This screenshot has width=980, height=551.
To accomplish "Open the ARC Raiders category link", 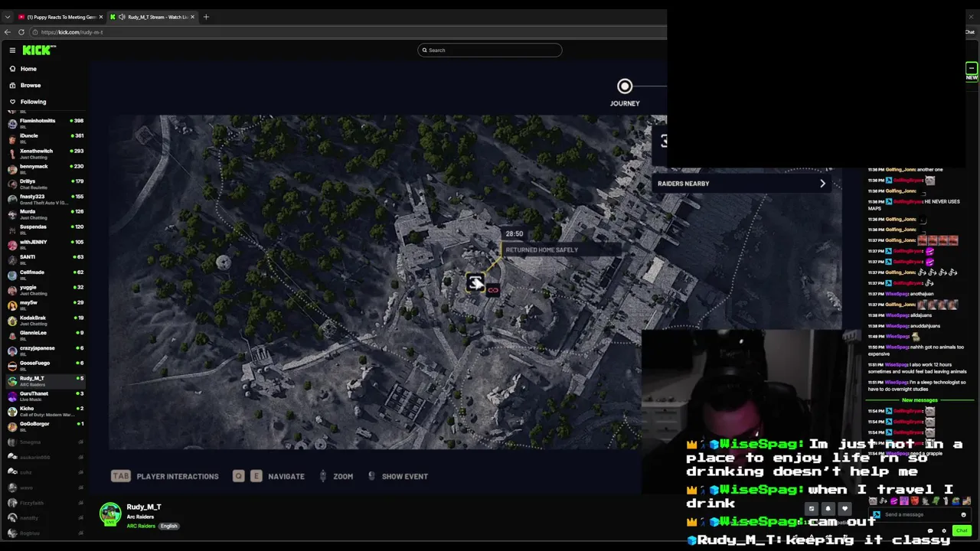I will [141, 526].
